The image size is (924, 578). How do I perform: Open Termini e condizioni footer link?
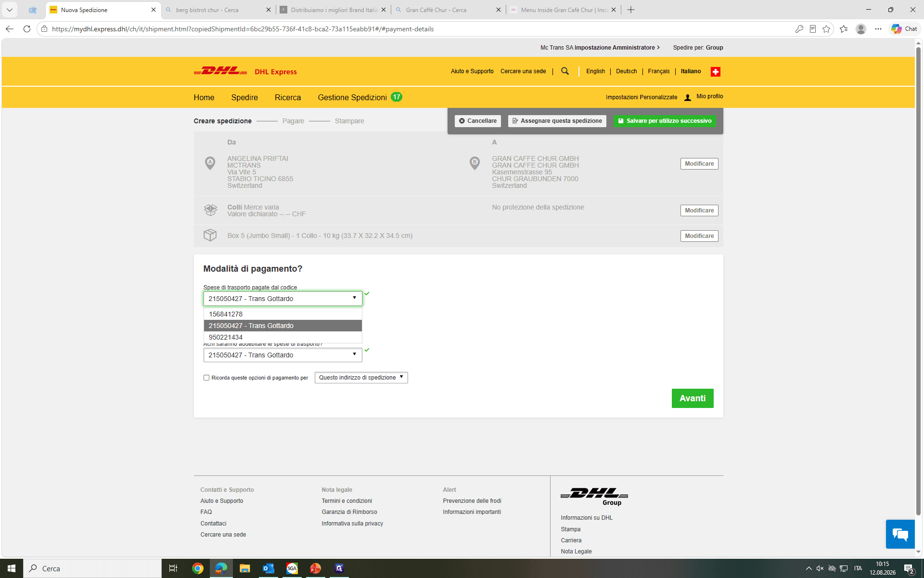[x=346, y=501]
